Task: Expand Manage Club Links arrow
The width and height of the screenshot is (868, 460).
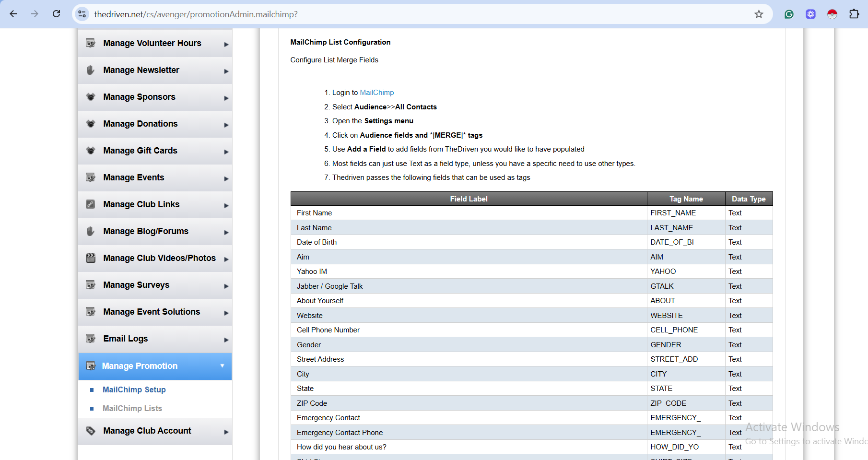Action: click(x=226, y=206)
